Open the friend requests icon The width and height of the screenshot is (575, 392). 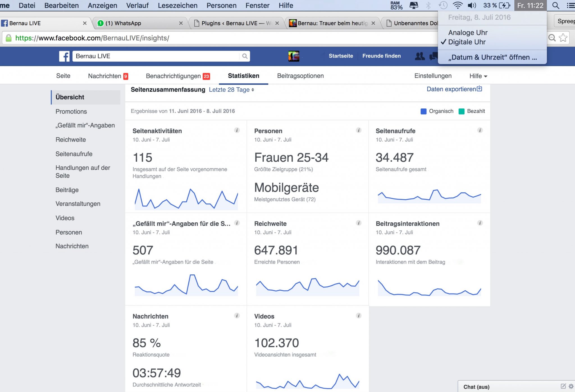pyautogui.click(x=420, y=56)
